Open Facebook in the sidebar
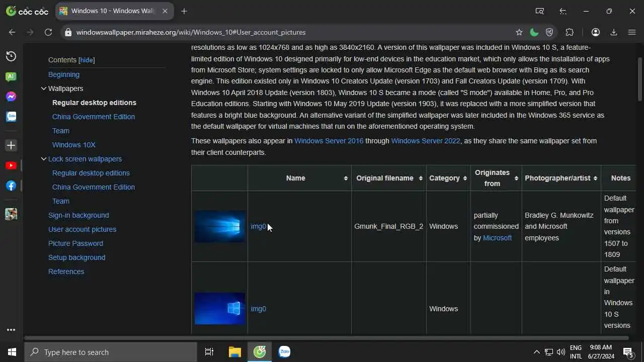The height and width of the screenshot is (362, 644). 11,186
